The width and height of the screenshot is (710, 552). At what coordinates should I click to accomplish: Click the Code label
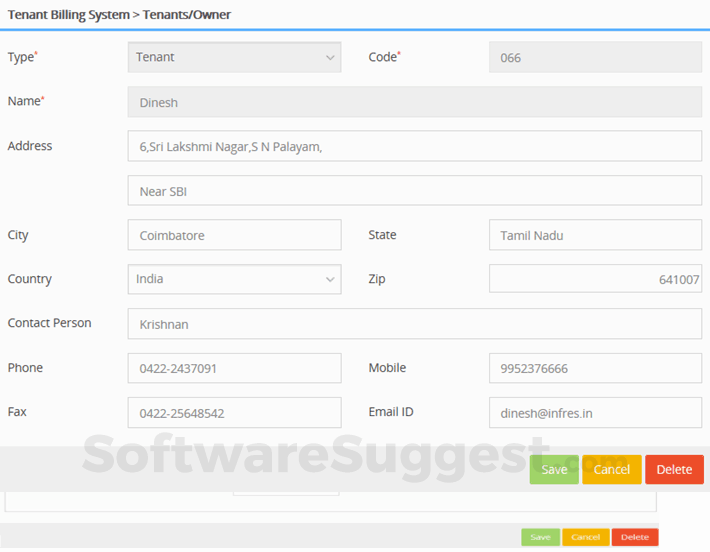pyautogui.click(x=383, y=57)
